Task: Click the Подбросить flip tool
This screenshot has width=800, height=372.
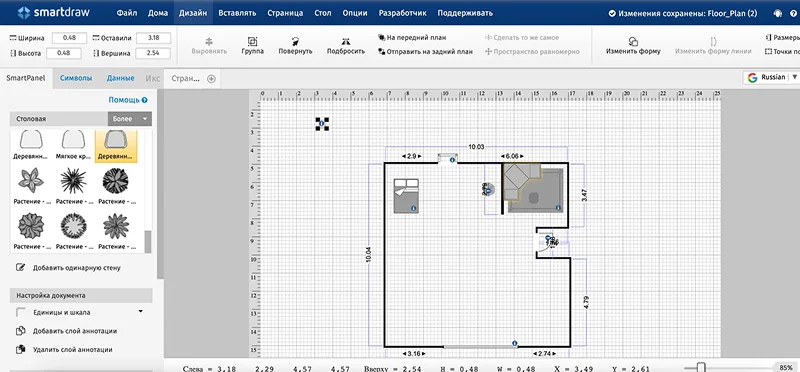Action: click(x=345, y=46)
